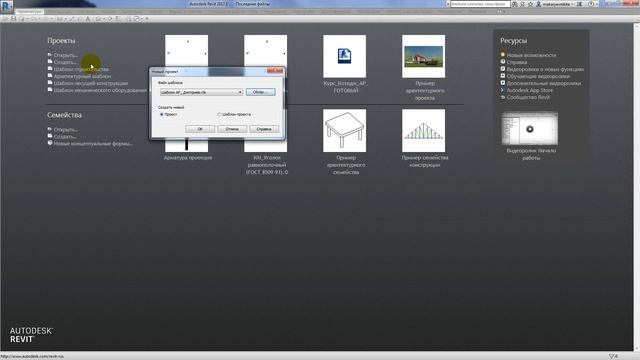Click the Favorites star icon in title bar
The height and width of the screenshot is (360, 640).
click(530, 4)
